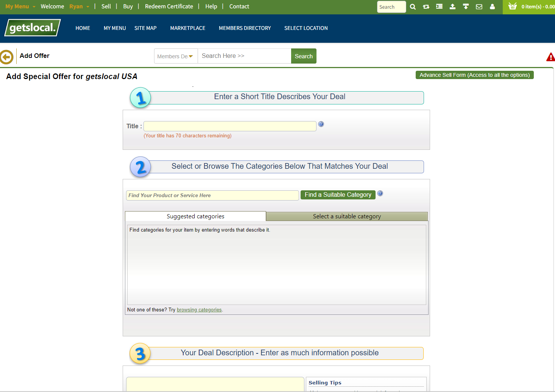Click the Welcome text in top bar
555x392 pixels.
(52, 6)
